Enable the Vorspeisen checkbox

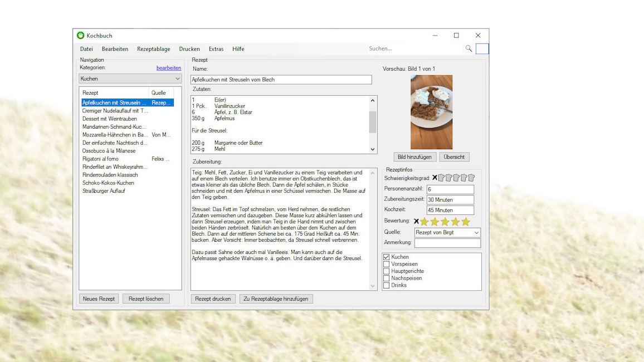(x=387, y=265)
